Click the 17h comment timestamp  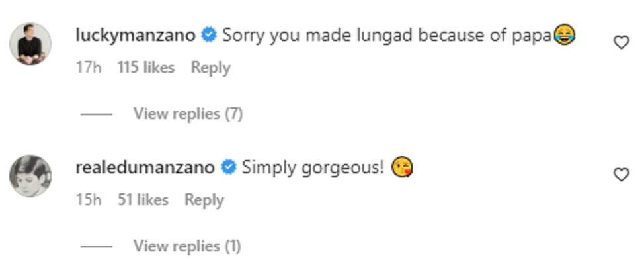[x=89, y=67]
